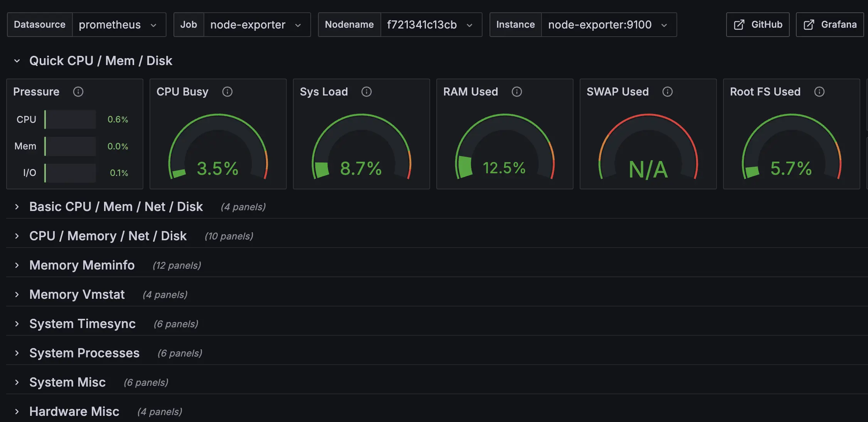Click the Grafana external link icon
This screenshot has width=868, height=422.
(x=809, y=24)
